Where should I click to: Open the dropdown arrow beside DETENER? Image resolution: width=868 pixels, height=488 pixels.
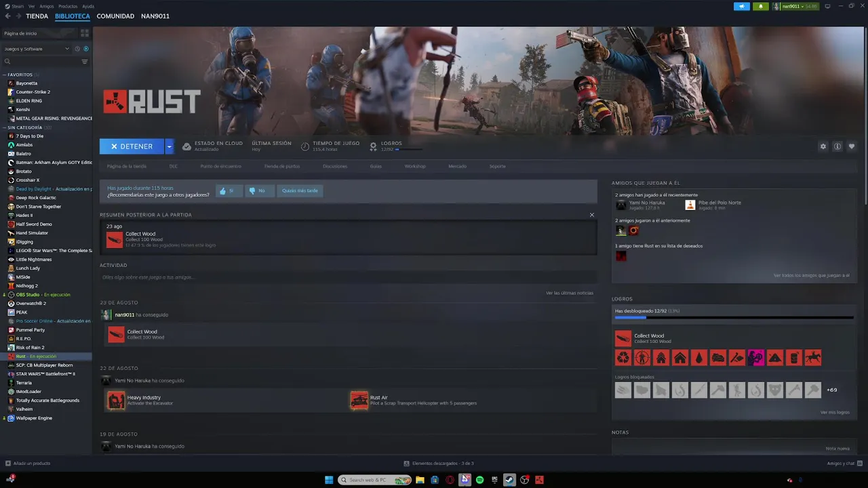tap(170, 146)
